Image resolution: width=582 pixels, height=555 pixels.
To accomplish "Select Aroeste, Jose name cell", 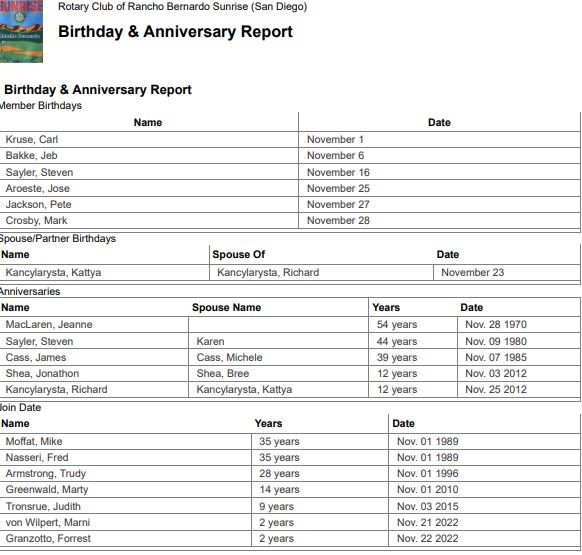I will pyautogui.click(x=149, y=188).
